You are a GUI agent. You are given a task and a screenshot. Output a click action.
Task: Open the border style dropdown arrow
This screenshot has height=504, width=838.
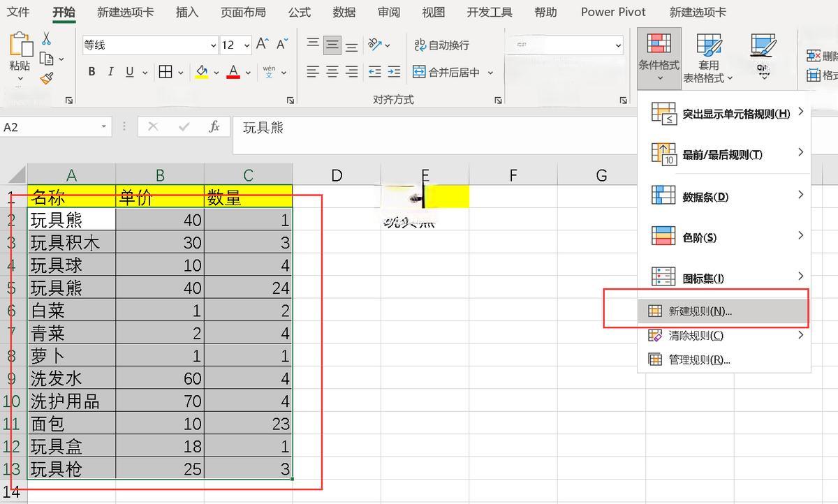pyautogui.click(x=180, y=72)
